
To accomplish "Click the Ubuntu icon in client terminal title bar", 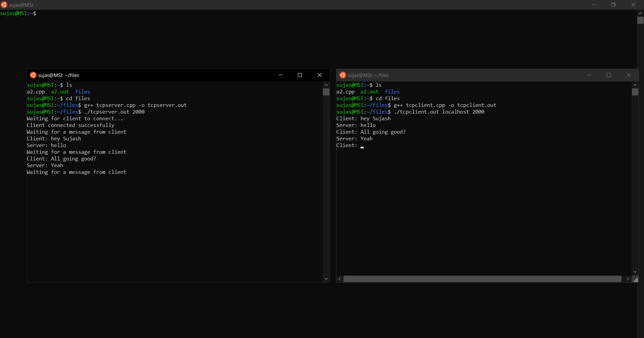I will tap(342, 75).
